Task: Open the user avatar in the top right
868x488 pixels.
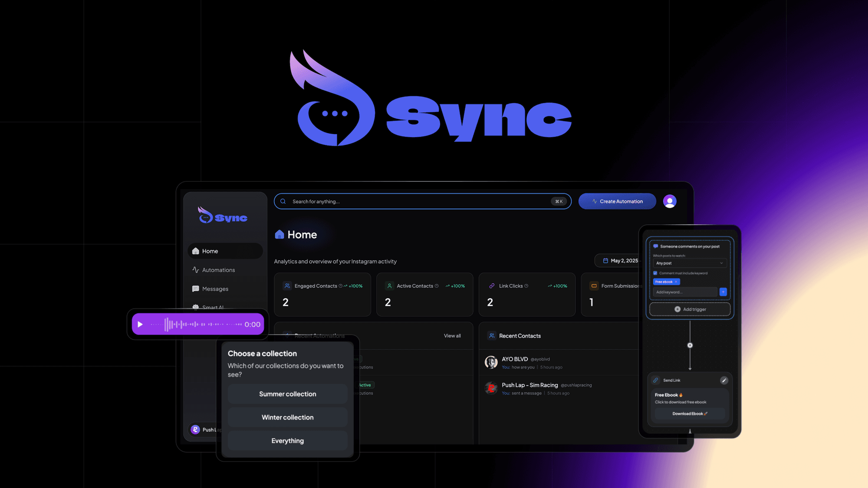Action: (x=670, y=201)
